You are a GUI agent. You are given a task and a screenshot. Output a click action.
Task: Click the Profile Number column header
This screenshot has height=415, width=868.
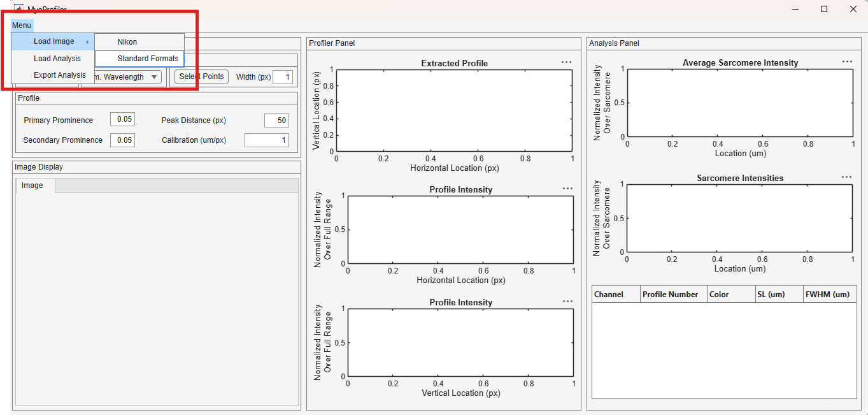[674, 295]
